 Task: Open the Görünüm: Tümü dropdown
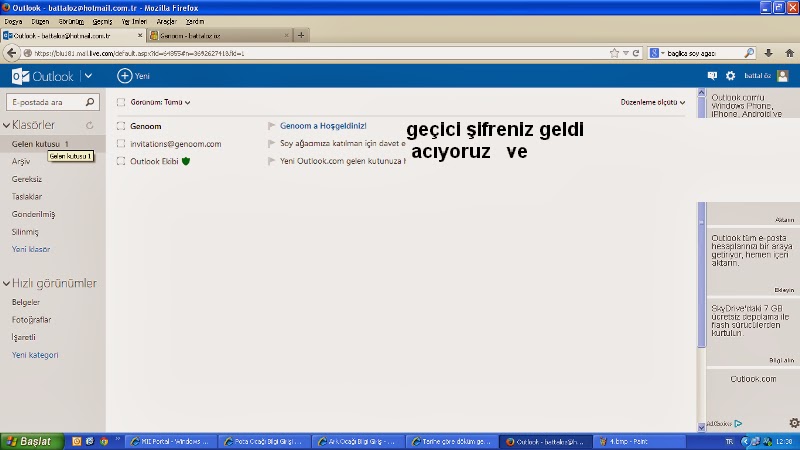click(160, 102)
